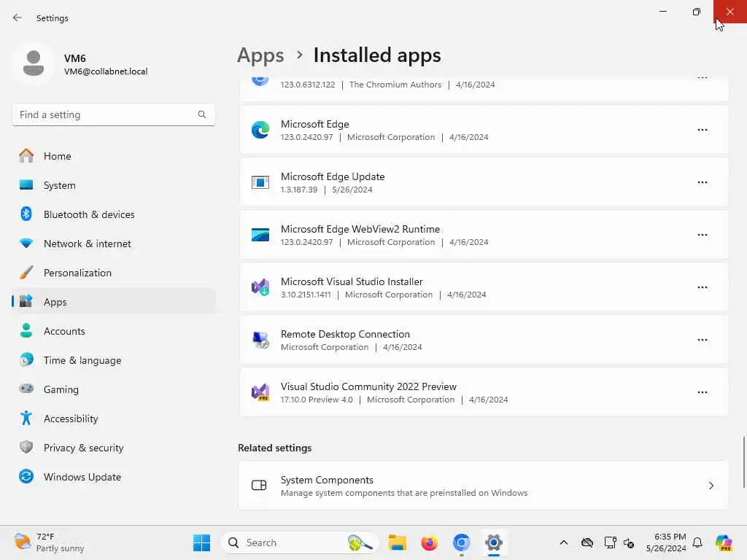The height and width of the screenshot is (560, 747).
Task: Click the Microsoft Edge app icon
Action: (260, 130)
